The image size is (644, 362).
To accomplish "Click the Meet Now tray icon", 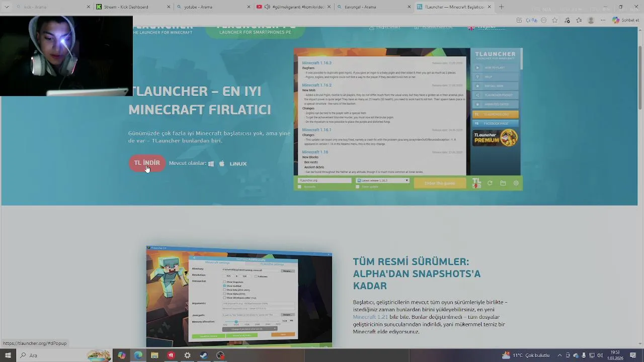I will point(568,355).
